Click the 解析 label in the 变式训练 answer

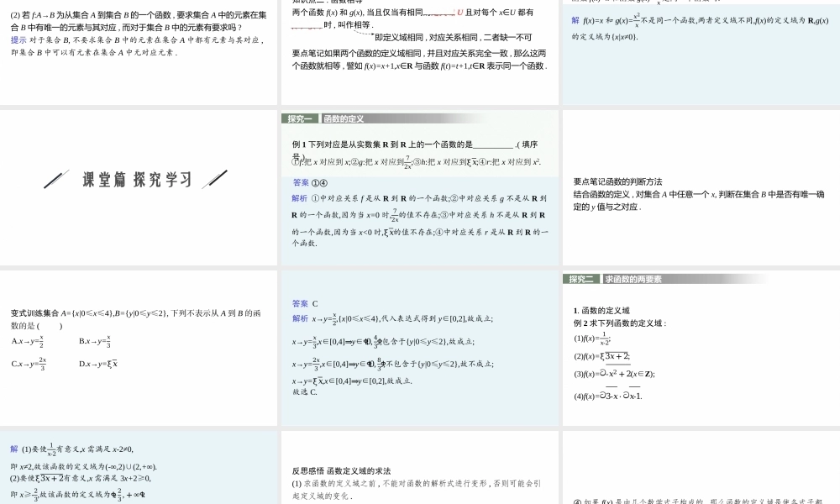coord(299,318)
